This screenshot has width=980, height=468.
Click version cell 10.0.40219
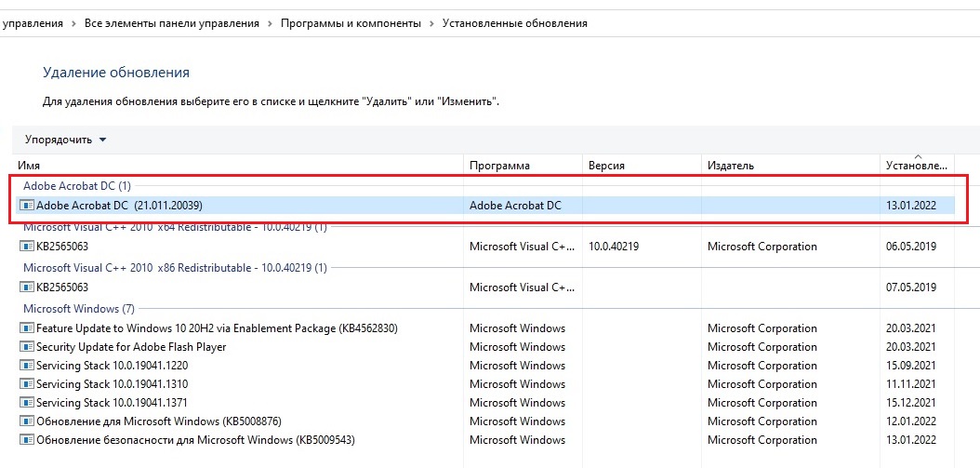(x=614, y=247)
